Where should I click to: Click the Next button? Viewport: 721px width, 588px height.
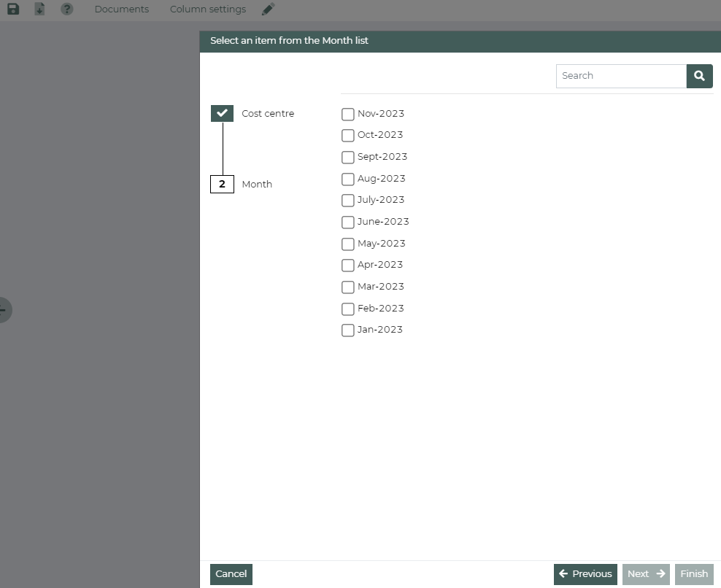(x=646, y=574)
